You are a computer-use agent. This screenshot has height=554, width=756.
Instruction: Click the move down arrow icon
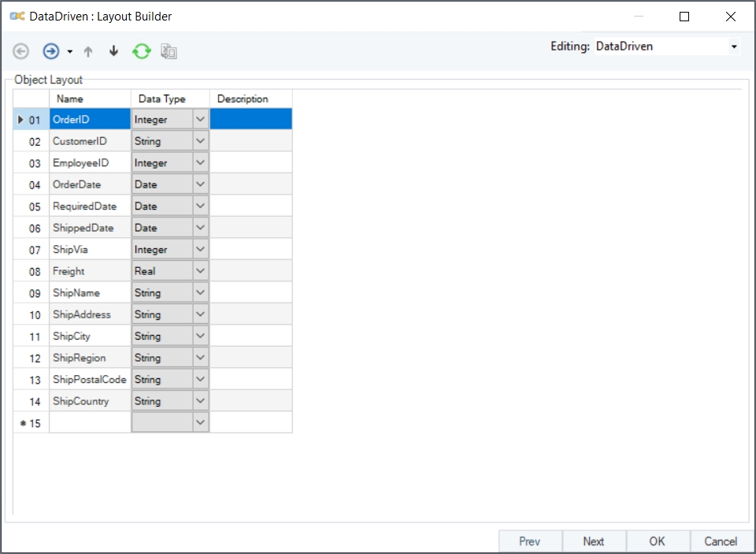pyautogui.click(x=113, y=51)
